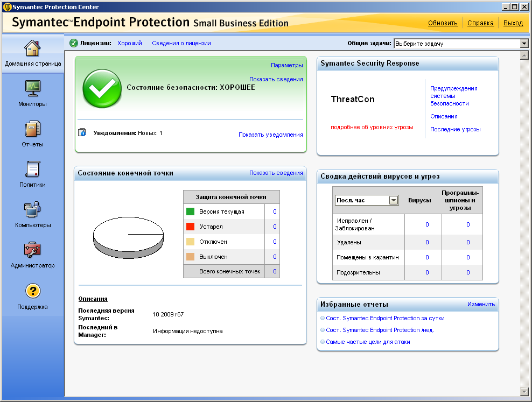Click Вирусы count for 'Исправлен / Заблокирован'

[427, 224]
